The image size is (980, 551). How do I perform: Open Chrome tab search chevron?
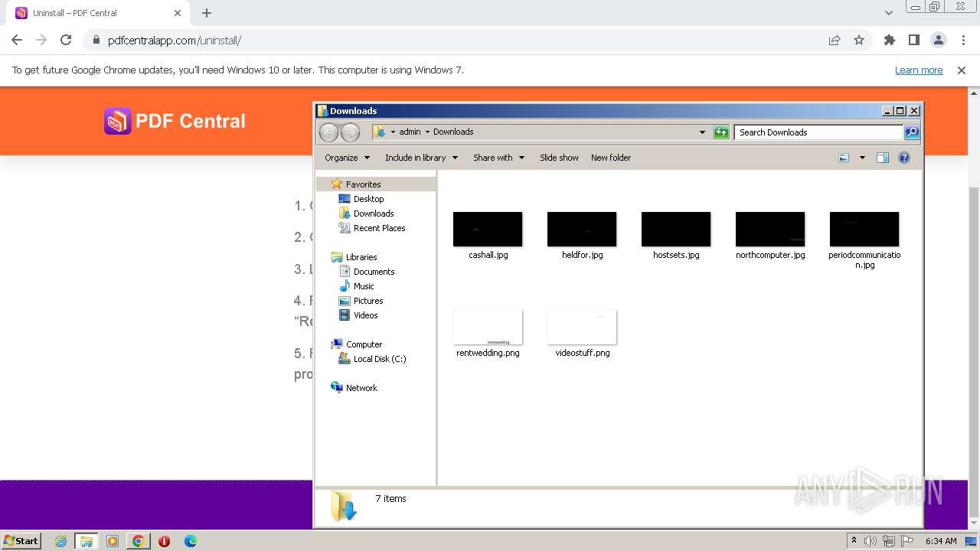[889, 13]
